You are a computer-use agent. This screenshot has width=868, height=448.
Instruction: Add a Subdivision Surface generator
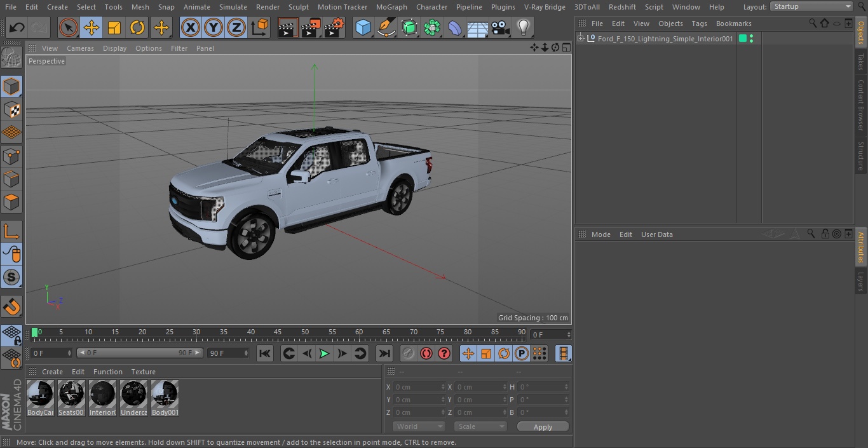pos(409,27)
